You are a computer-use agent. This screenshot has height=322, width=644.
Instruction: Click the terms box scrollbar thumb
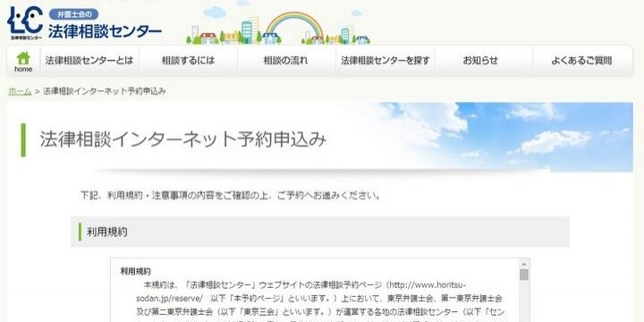point(523,275)
